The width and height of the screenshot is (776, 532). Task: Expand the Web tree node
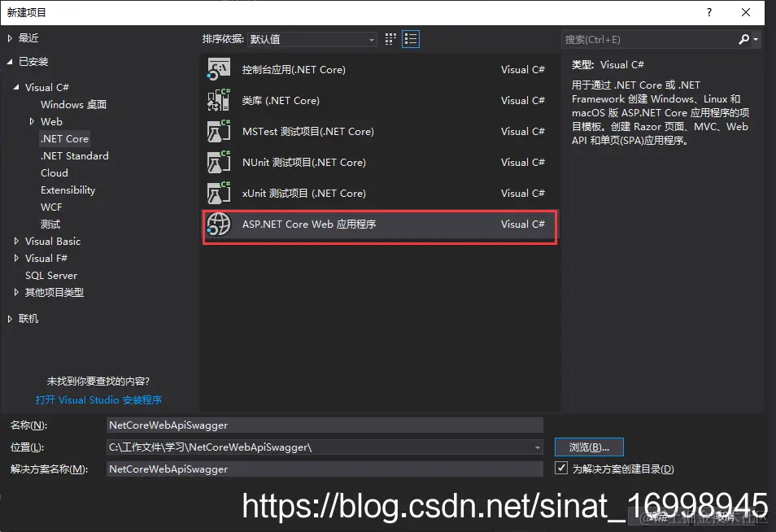pos(32,121)
